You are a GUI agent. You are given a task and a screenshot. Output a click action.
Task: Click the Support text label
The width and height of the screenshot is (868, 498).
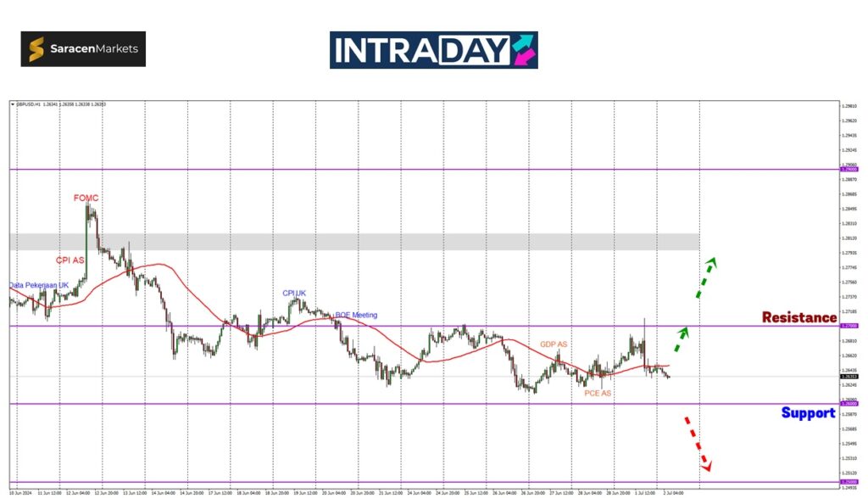tap(808, 413)
